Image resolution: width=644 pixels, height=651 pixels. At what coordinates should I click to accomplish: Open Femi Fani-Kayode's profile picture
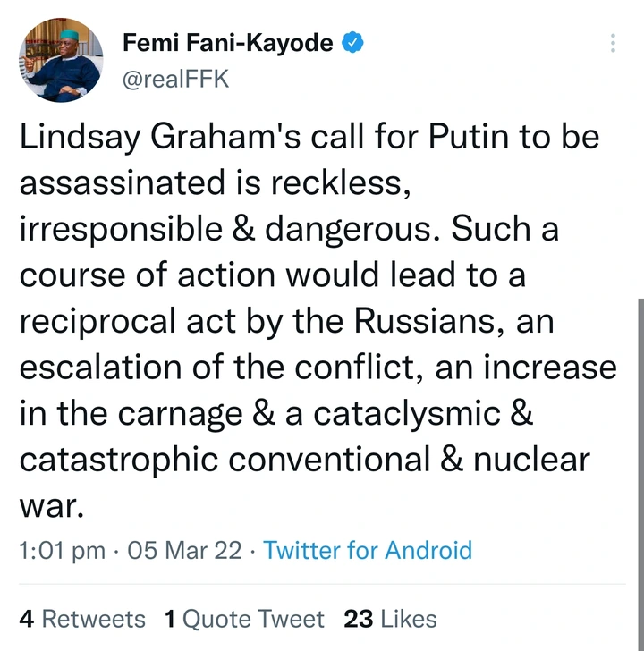tap(62, 60)
